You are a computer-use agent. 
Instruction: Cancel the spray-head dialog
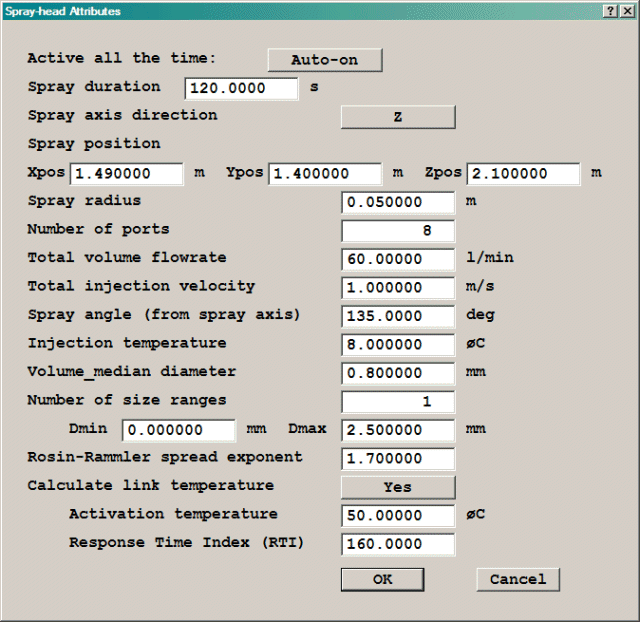(518, 579)
